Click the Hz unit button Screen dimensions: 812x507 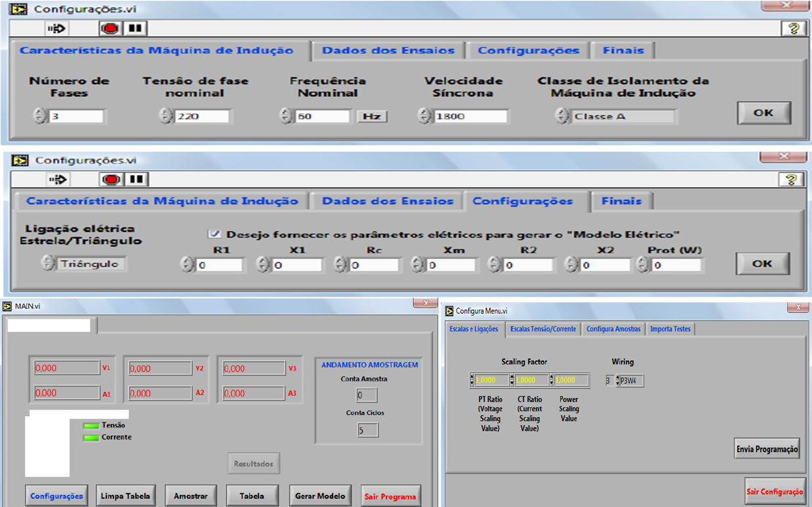372,116
